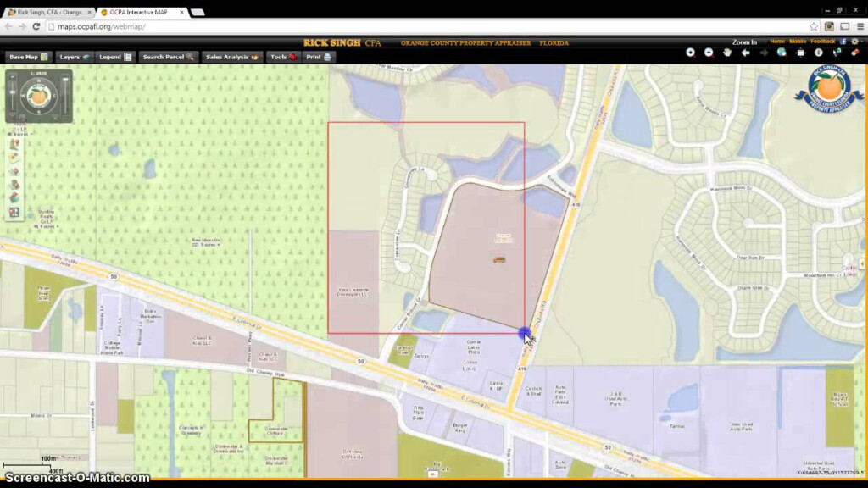Activate the Identify info tool
Image resolution: width=868 pixels, height=488 pixels.
pos(818,53)
